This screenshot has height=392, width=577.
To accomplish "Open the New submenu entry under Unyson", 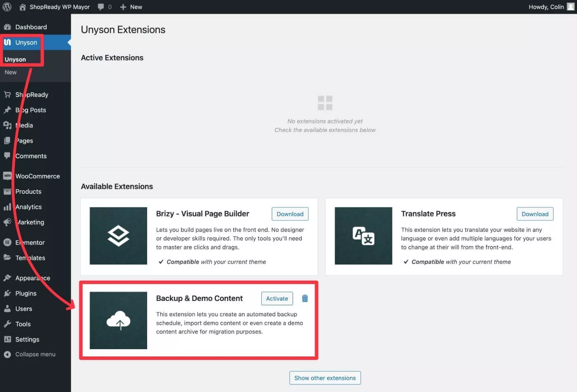I will tap(11, 72).
